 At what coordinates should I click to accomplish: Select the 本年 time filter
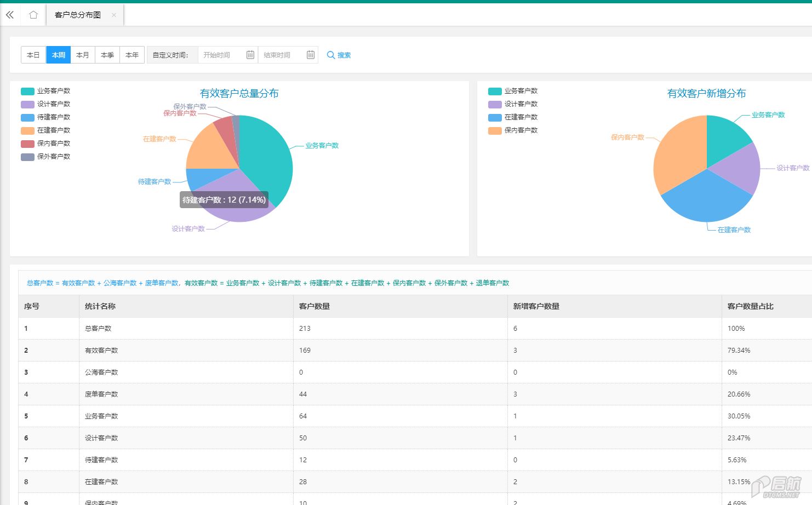point(132,55)
